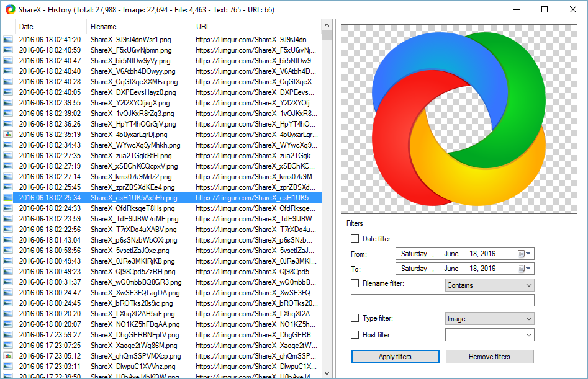This screenshot has width=588, height=379.
Task: Open the From date calendar icon
Action: pyautogui.click(x=521, y=254)
